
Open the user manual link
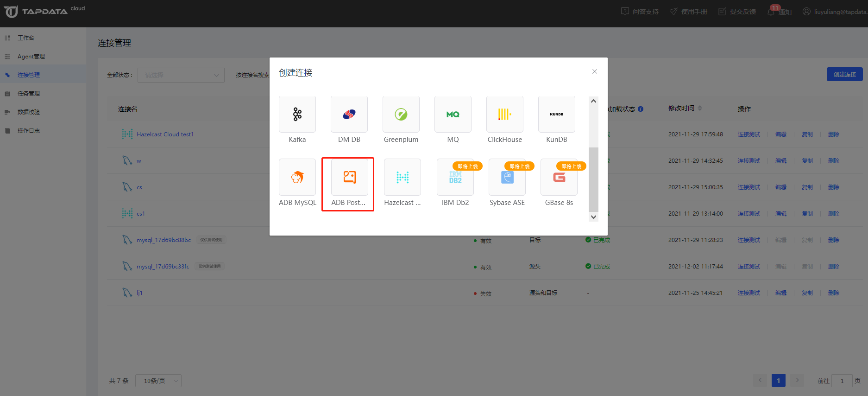pos(688,12)
